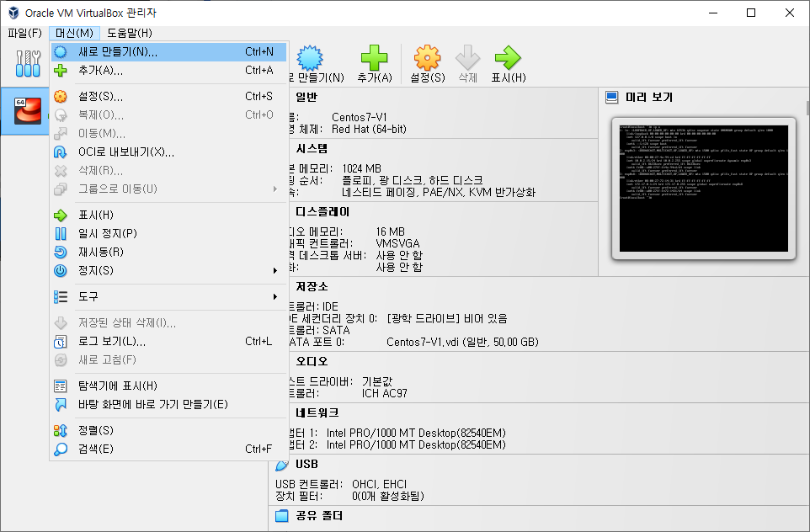Open the 파일(F) menu
Screen dimensions: 810x532
click(24, 33)
